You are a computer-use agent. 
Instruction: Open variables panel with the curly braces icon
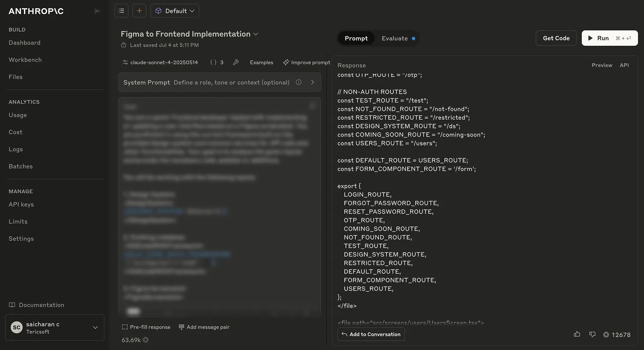pos(215,62)
